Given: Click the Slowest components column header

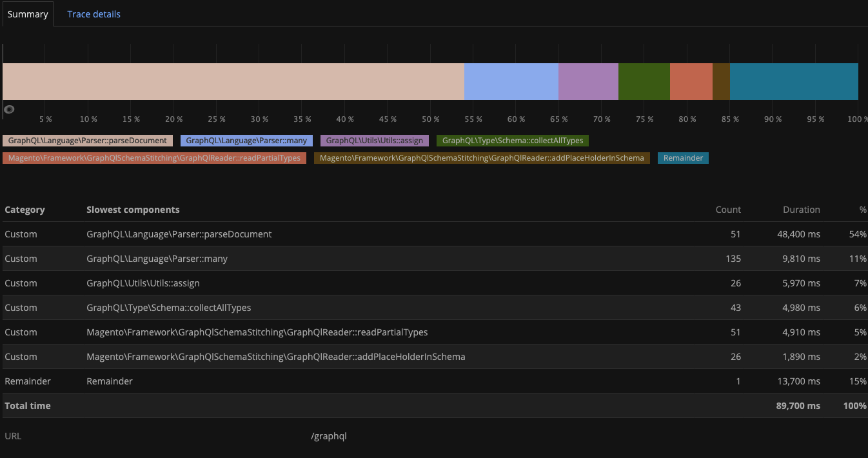Looking at the screenshot, I should (133, 210).
